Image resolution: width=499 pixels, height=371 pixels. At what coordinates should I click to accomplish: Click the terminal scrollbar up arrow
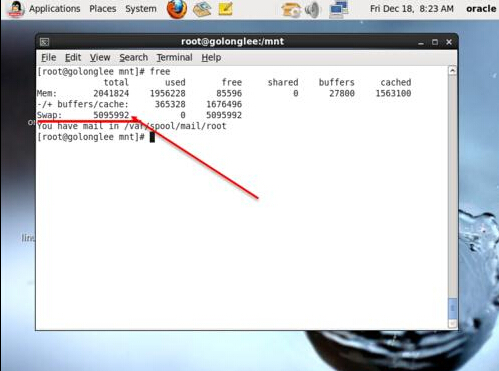pyautogui.click(x=452, y=71)
